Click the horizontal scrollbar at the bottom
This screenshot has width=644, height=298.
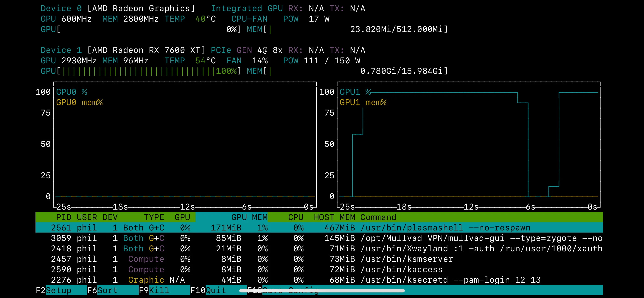click(322, 291)
